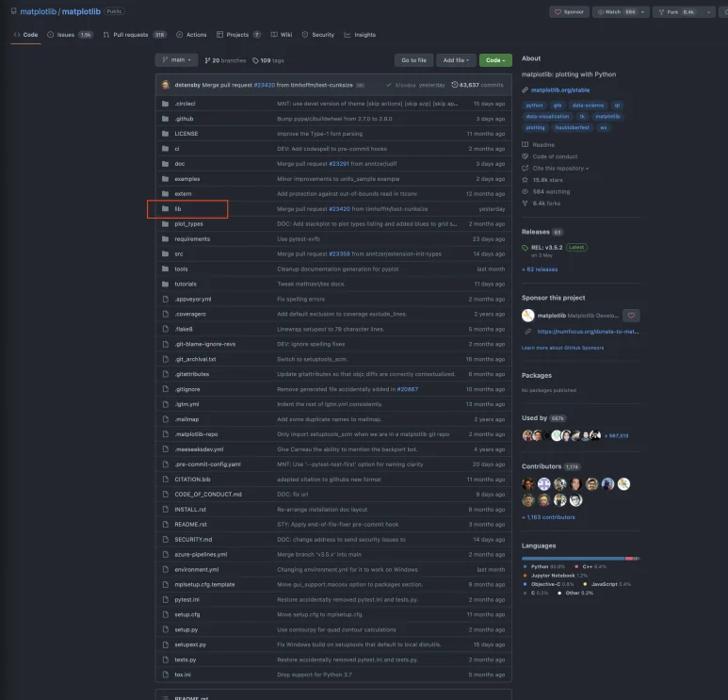The height and width of the screenshot is (700, 728).
Task: Click the Readme book icon
Action: click(526, 144)
